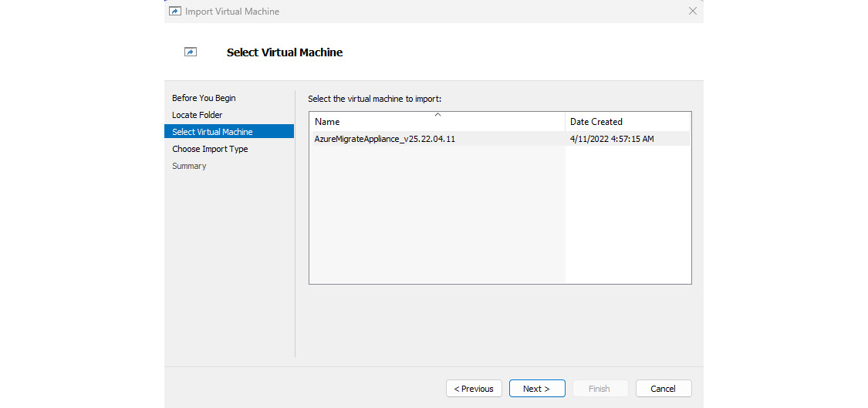The height and width of the screenshot is (408, 868).
Task: Select AzureMigrateAppliance_v25.22.04.11 in the list
Action: [x=385, y=139]
